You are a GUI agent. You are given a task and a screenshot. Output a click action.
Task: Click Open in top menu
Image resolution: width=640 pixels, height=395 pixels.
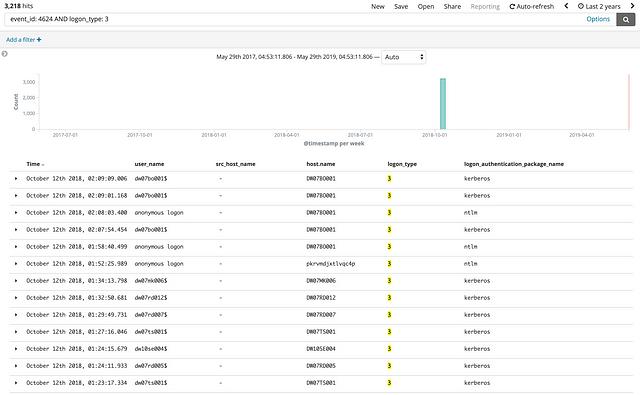(x=426, y=7)
